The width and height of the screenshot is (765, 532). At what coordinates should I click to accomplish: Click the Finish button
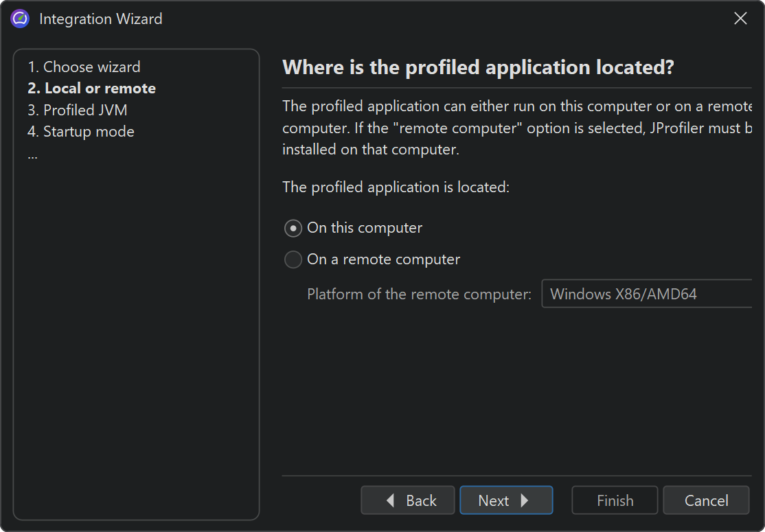tap(615, 501)
